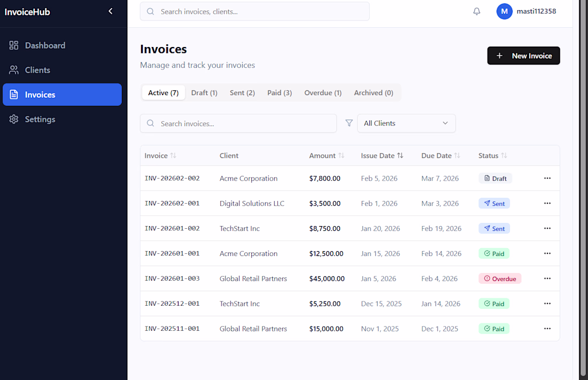Focus the Search invoices... table field

click(x=238, y=123)
